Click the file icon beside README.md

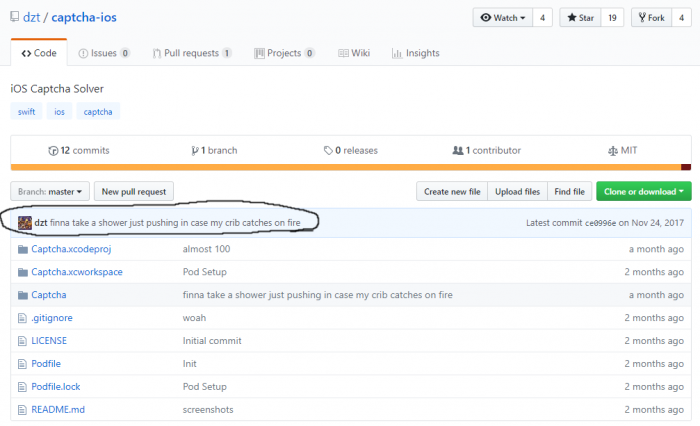pos(22,409)
